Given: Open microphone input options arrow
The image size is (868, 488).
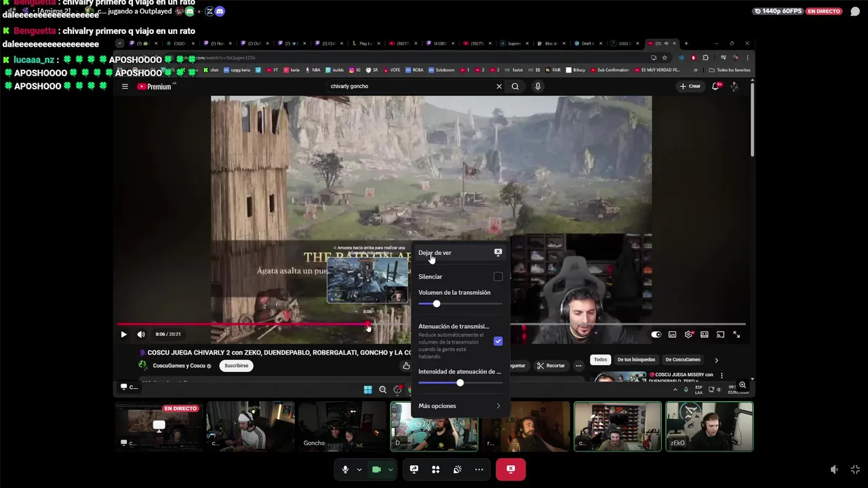Looking at the screenshot, I should [359, 469].
